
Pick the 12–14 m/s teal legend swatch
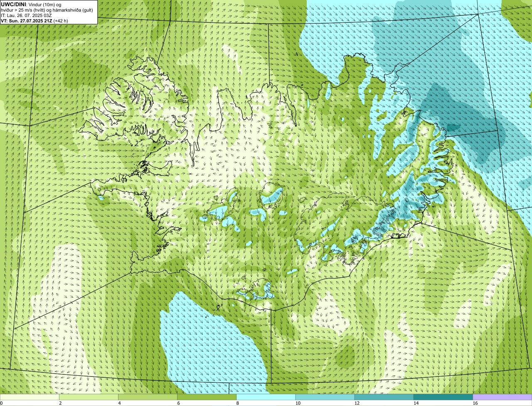(x=384, y=397)
